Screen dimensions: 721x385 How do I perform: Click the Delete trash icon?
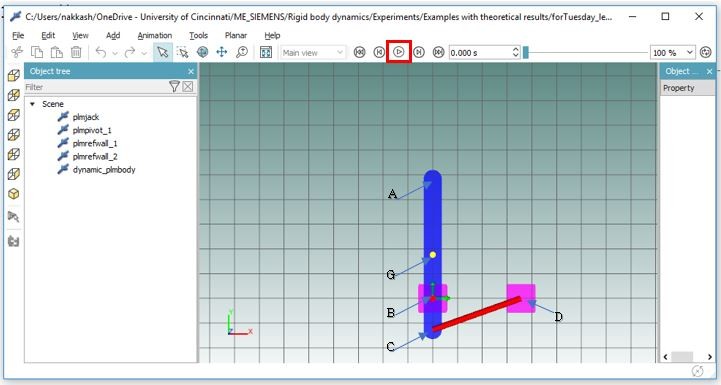pyautogui.click(x=76, y=52)
